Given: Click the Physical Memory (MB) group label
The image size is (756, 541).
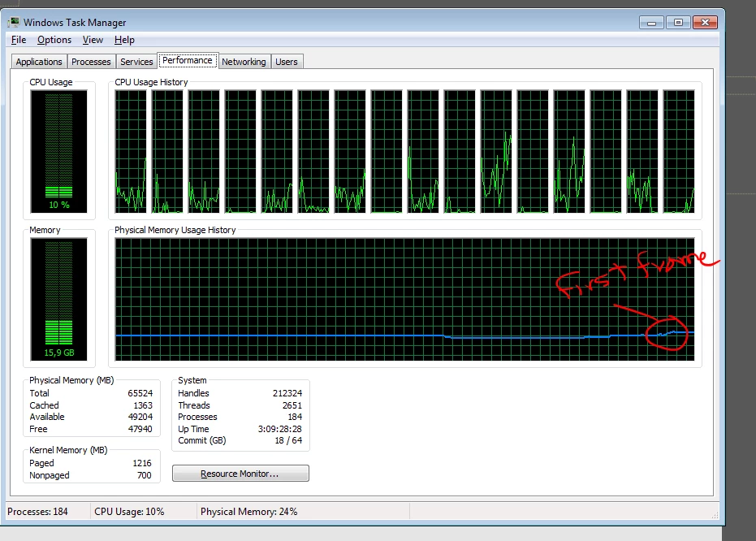Looking at the screenshot, I should 71,380.
